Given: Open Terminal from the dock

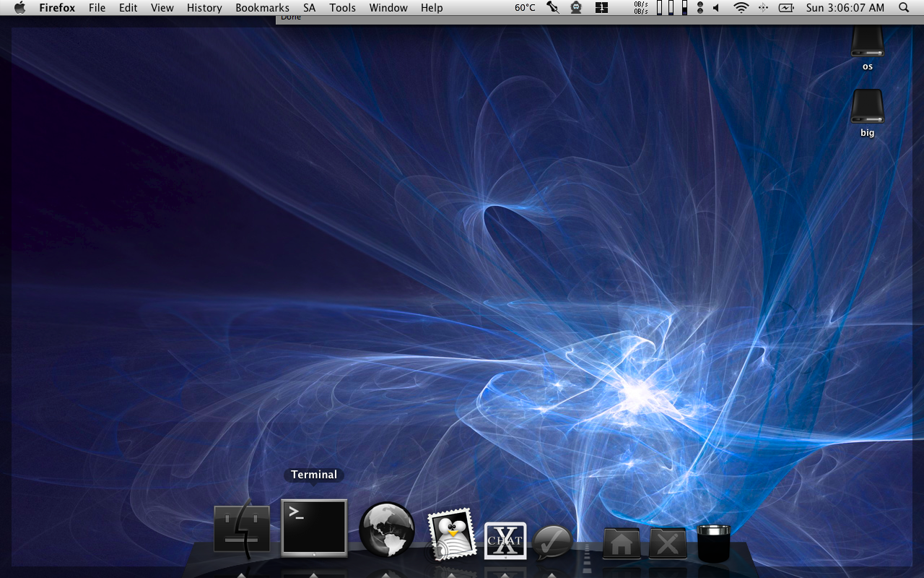Looking at the screenshot, I should click(314, 528).
